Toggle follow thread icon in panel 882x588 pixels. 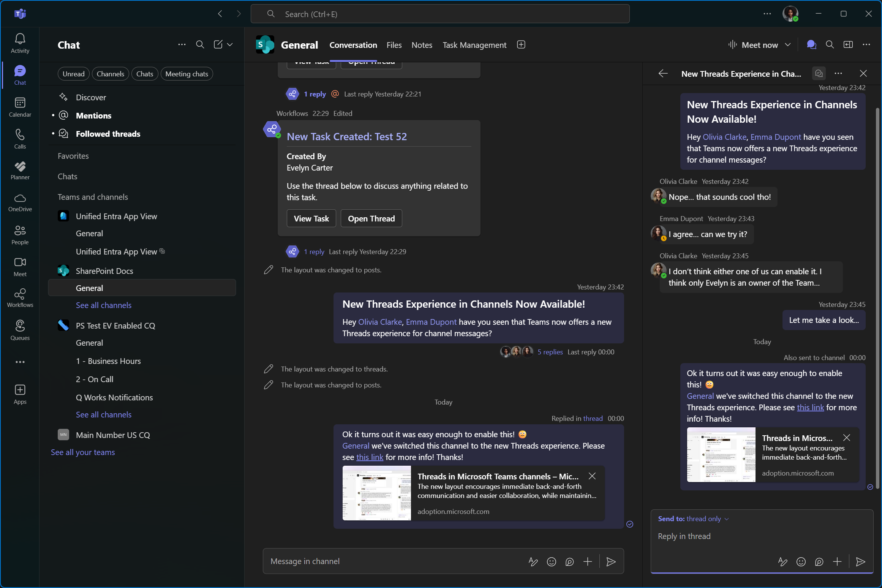(x=819, y=73)
